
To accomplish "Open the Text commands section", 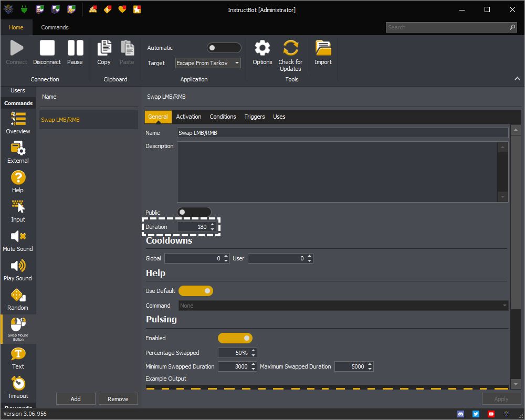I will point(18,358).
